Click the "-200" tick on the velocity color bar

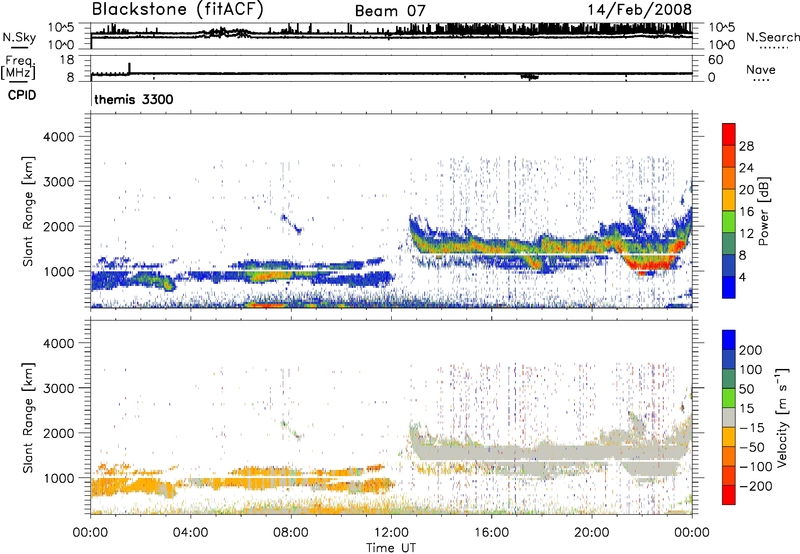[756, 486]
